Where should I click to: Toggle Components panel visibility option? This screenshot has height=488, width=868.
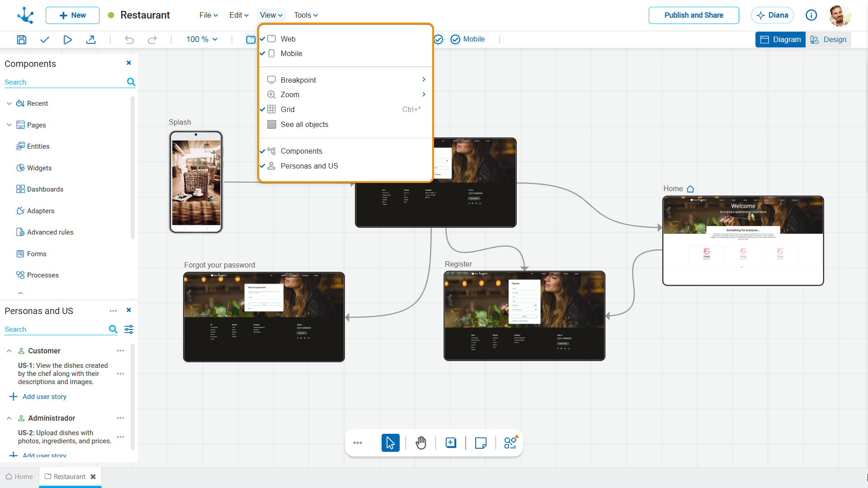[346, 151]
